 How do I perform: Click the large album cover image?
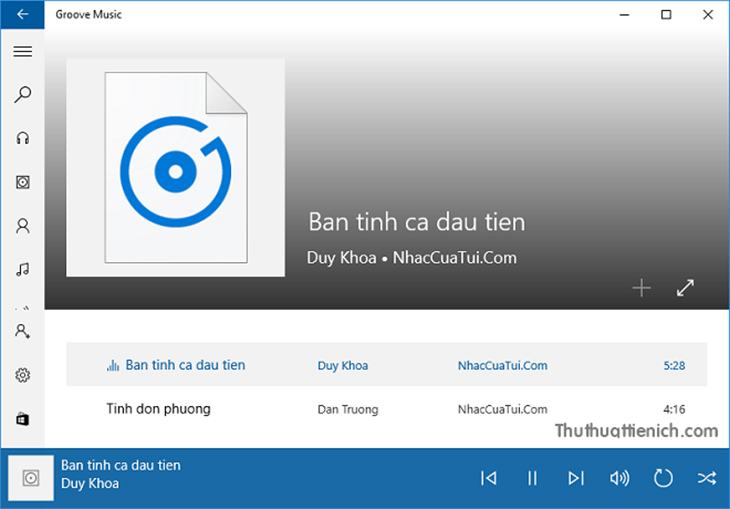click(176, 168)
